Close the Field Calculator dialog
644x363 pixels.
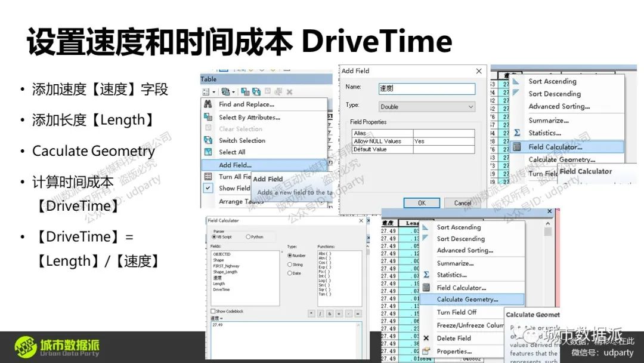click(x=361, y=221)
